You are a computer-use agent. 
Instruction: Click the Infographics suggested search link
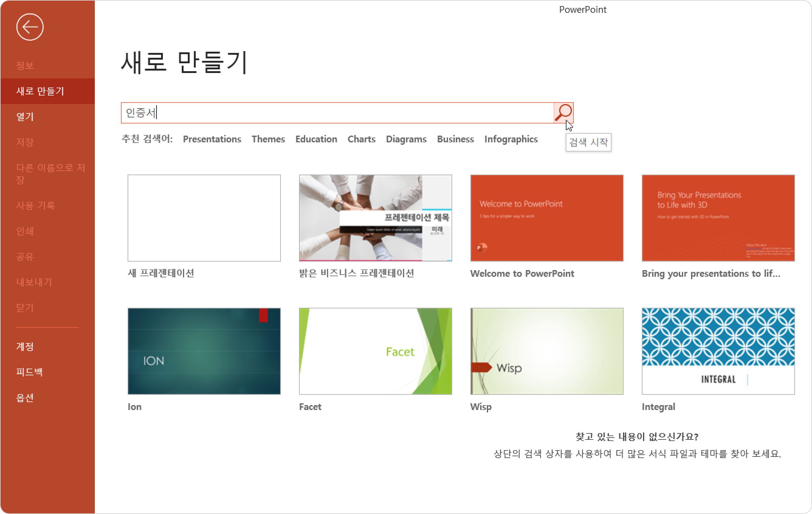click(511, 139)
